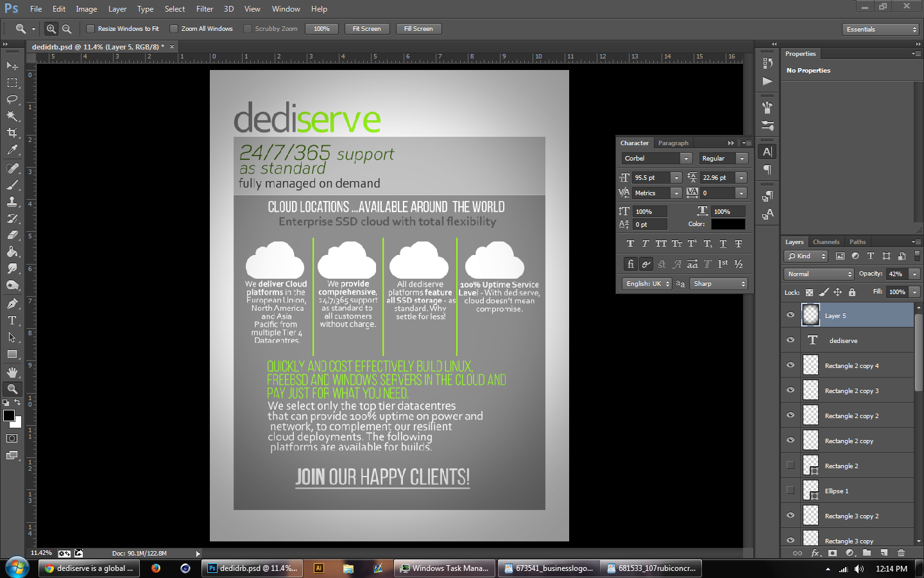This screenshot has width=924, height=578.
Task: Open the text Color swatch
Action: pos(728,224)
